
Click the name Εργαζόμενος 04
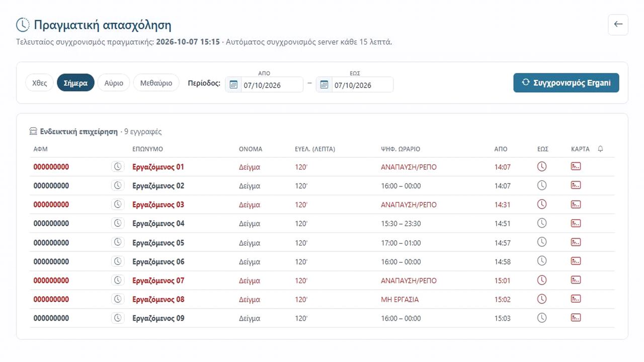tap(158, 223)
